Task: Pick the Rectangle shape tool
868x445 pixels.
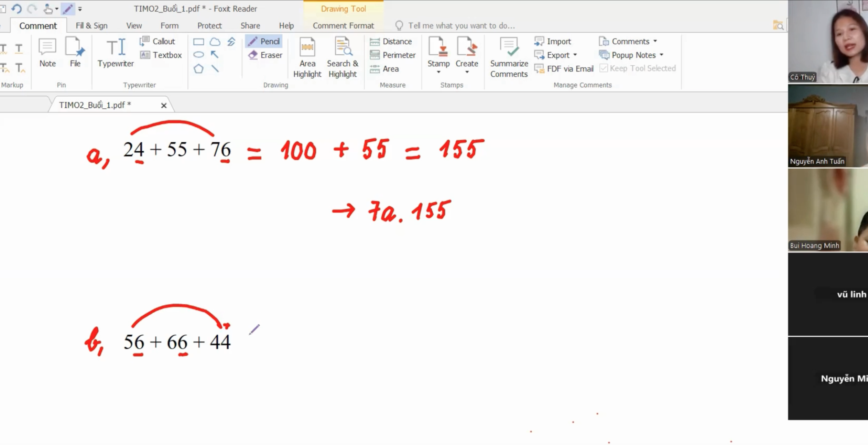Action: [x=198, y=42]
